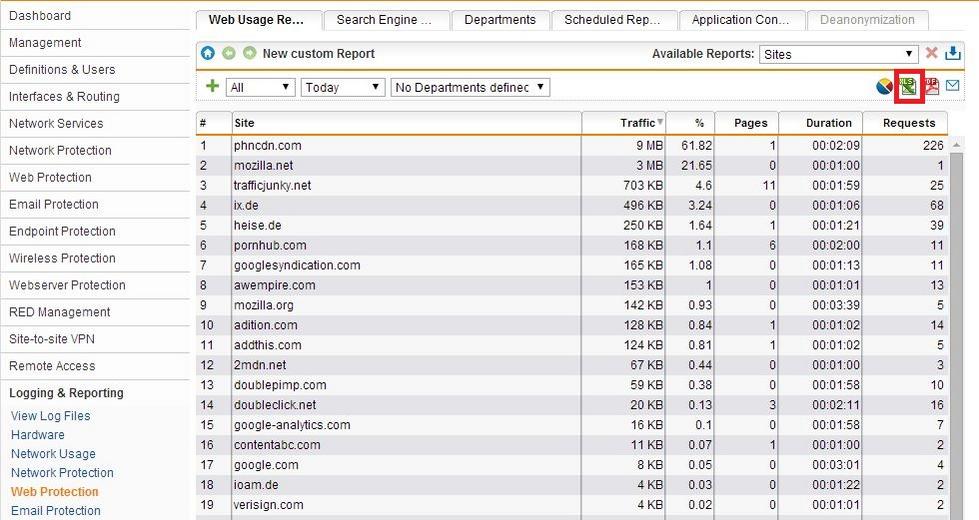Open Definitions & Users menu
This screenshot has width=979, height=520.
(95, 69)
